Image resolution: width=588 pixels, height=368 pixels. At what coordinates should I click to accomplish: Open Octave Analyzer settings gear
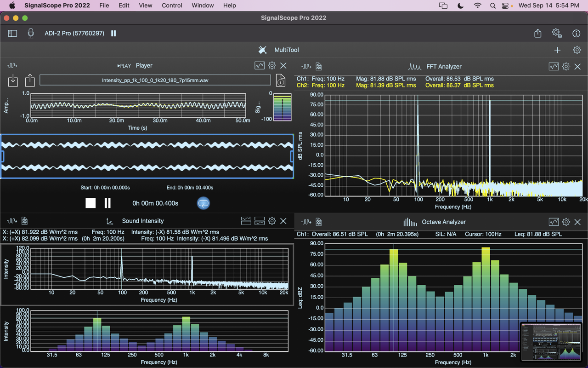click(566, 222)
